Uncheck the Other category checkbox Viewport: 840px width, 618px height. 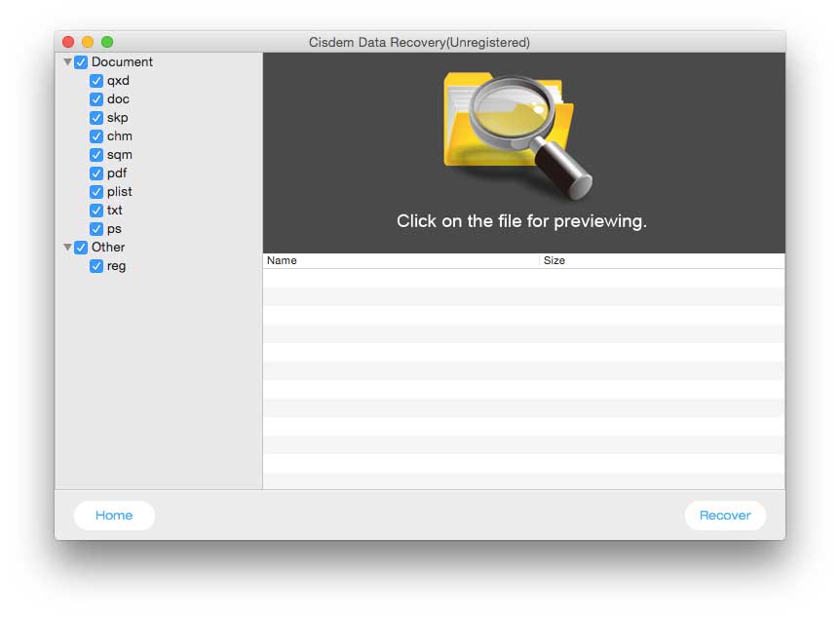pyautogui.click(x=81, y=247)
